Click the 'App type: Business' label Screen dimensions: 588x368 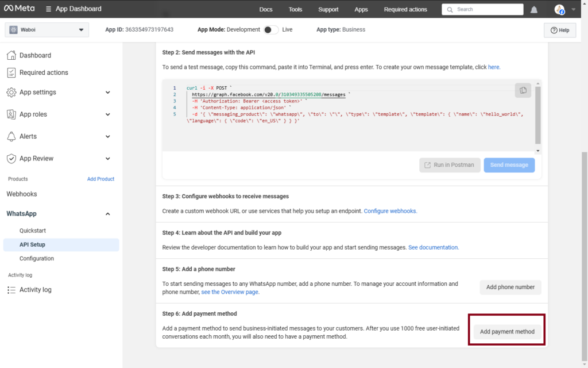(x=341, y=30)
